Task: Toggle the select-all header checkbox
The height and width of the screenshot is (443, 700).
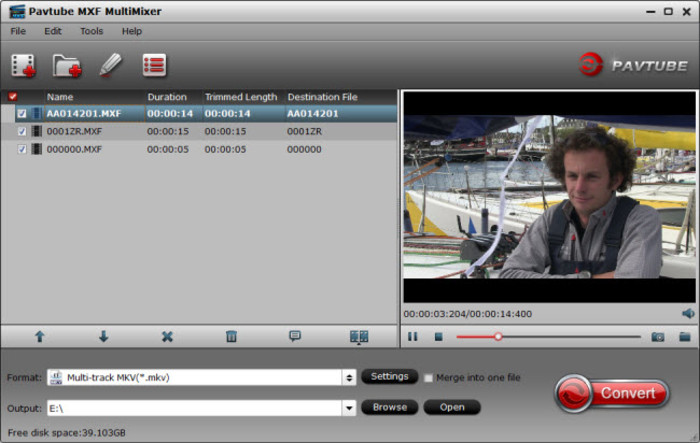Action: pos(12,96)
